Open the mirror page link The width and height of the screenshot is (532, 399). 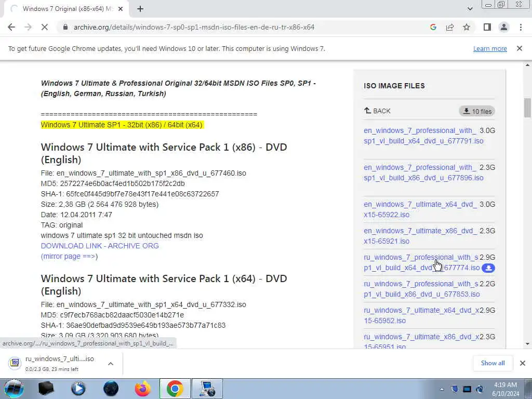click(x=69, y=256)
